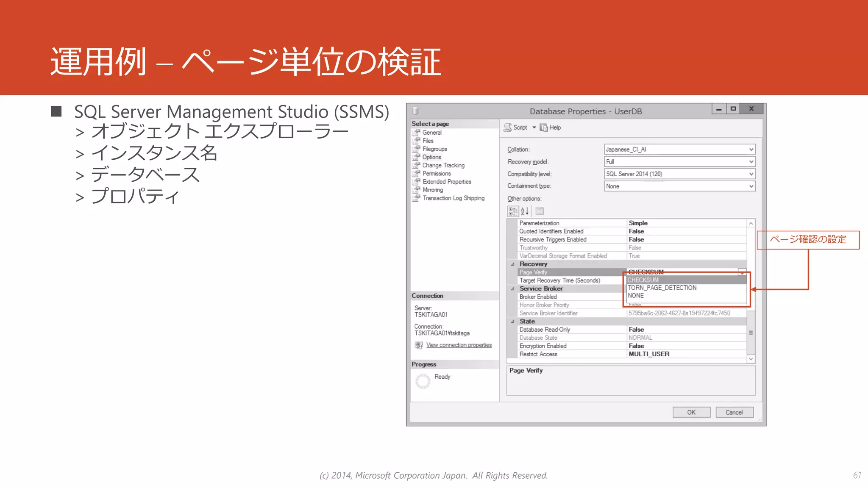Image resolution: width=868 pixels, height=488 pixels.
Task: Sort properties alphabetically with A-Z icon
Action: point(525,211)
